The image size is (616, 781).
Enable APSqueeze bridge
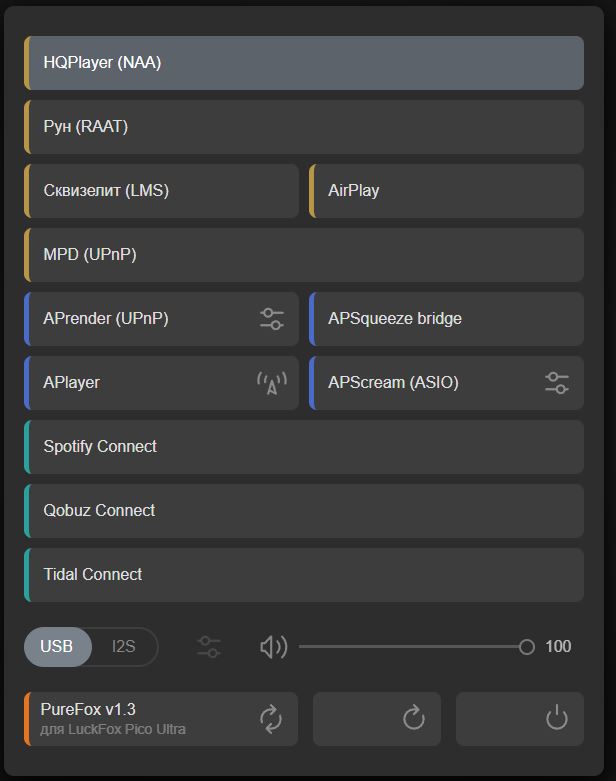(x=446, y=319)
